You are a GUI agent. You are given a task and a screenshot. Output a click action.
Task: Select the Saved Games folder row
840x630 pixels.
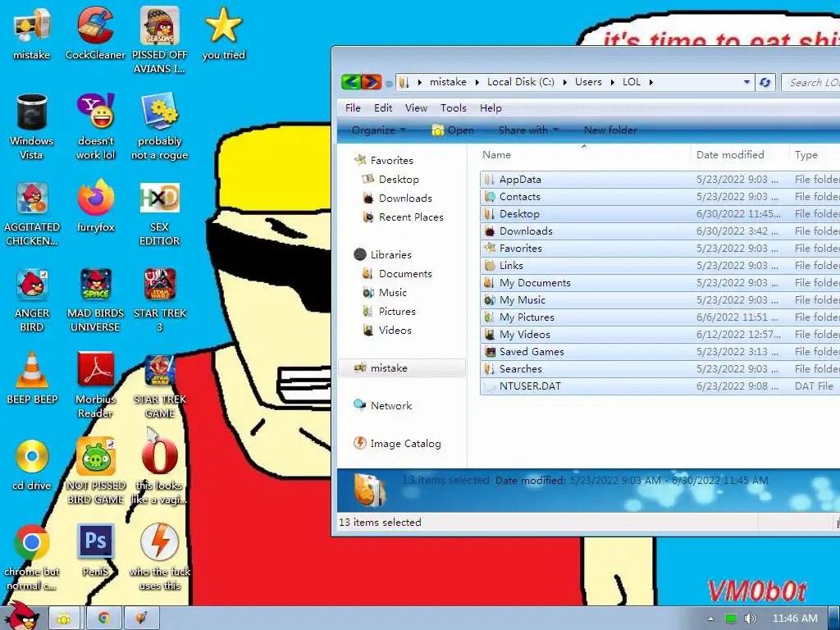click(x=660, y=351)
